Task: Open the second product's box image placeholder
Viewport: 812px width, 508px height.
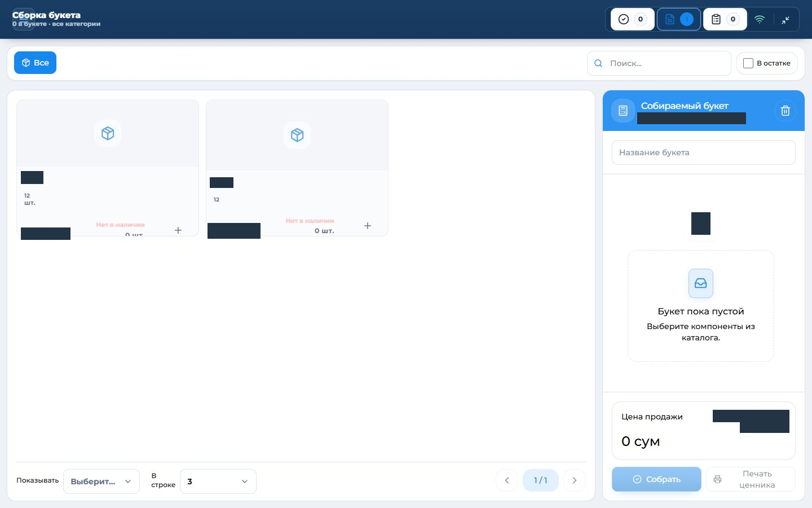Action: 297,135
